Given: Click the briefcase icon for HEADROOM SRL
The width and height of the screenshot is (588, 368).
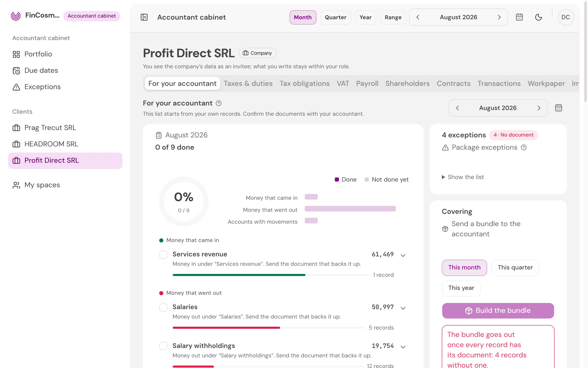Looking at the screenshot, I should click(16, 144).
